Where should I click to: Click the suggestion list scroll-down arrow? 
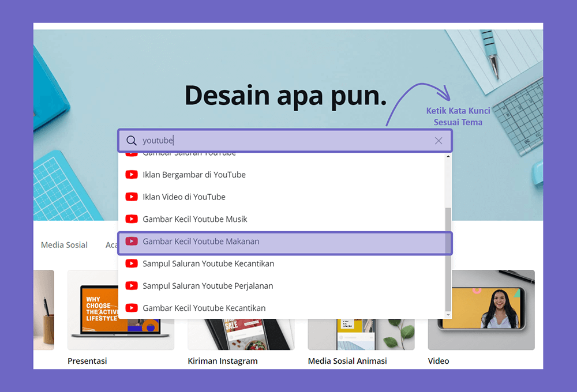pyautogui.click(x=448, y=315)
